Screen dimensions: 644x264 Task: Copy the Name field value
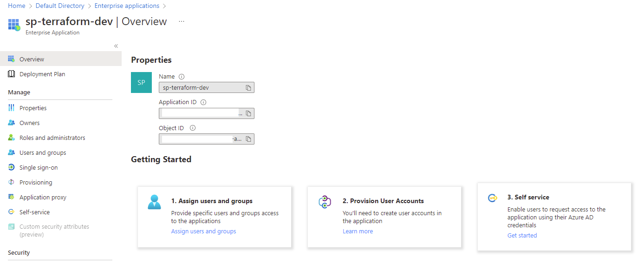(x=248, y=87)
